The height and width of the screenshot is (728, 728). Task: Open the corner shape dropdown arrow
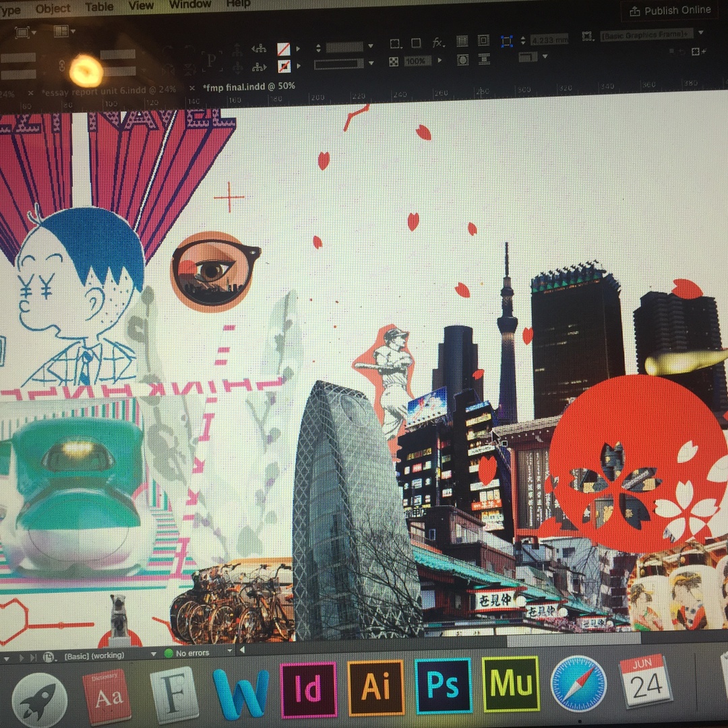pos(545,56)
